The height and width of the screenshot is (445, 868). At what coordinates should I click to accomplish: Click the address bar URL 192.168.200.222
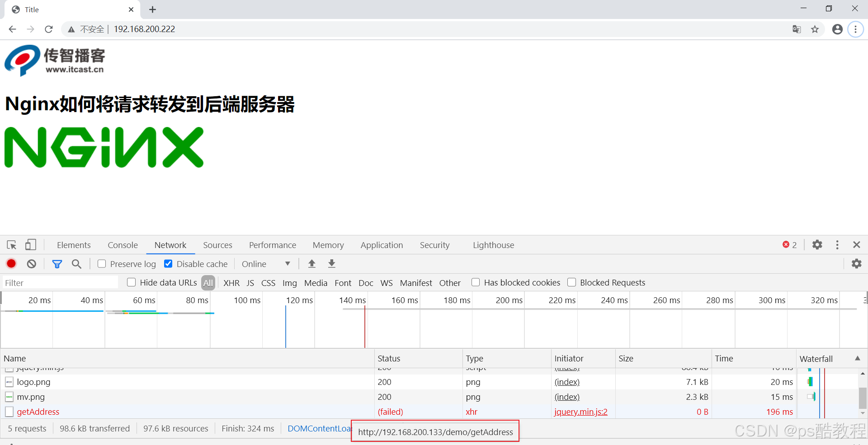pos(144,29)
